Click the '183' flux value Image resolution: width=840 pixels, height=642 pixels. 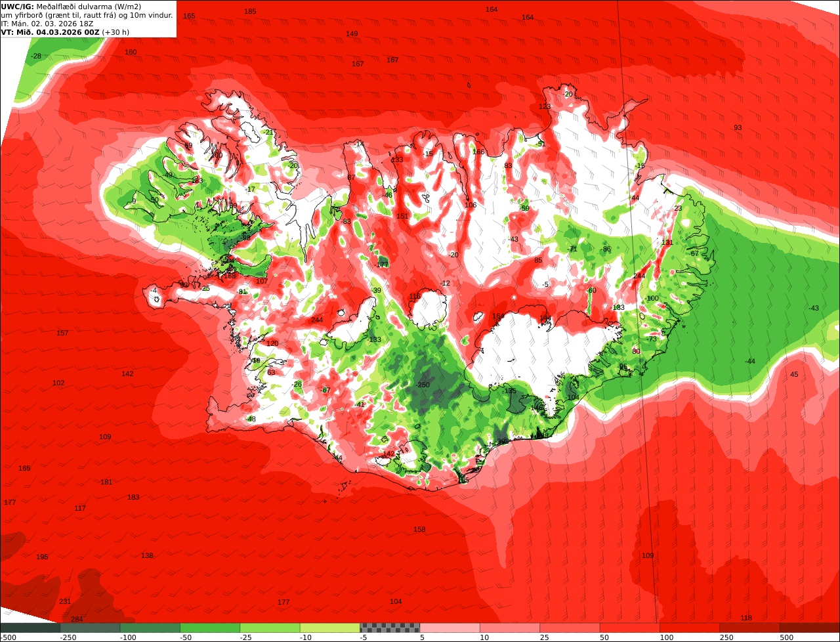[133, 497]
